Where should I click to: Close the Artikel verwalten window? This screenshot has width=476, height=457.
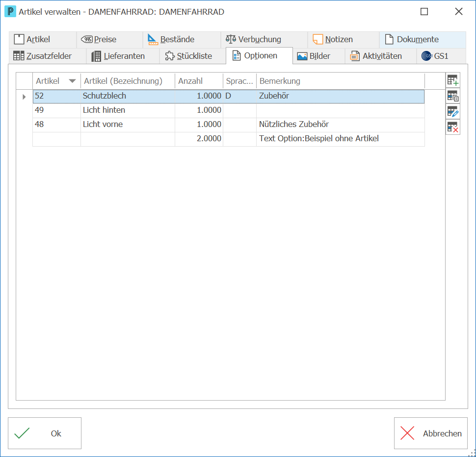459,12
